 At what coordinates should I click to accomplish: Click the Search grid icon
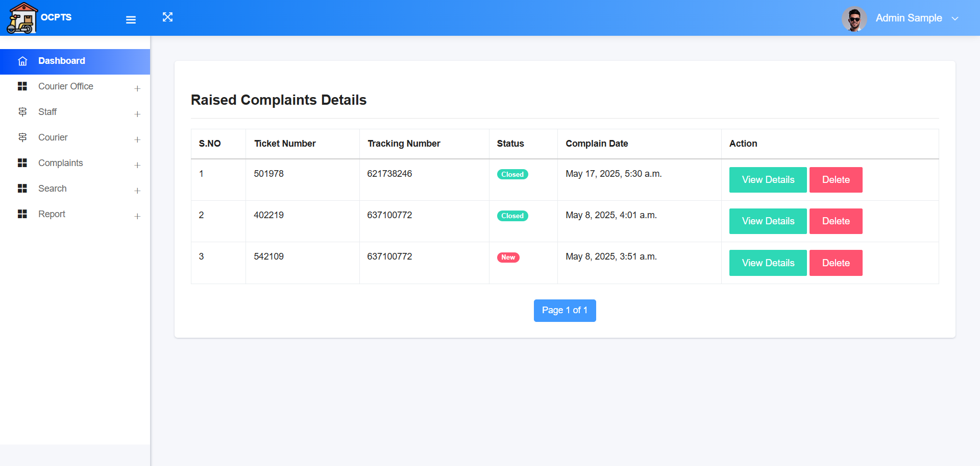coord(22,189)
